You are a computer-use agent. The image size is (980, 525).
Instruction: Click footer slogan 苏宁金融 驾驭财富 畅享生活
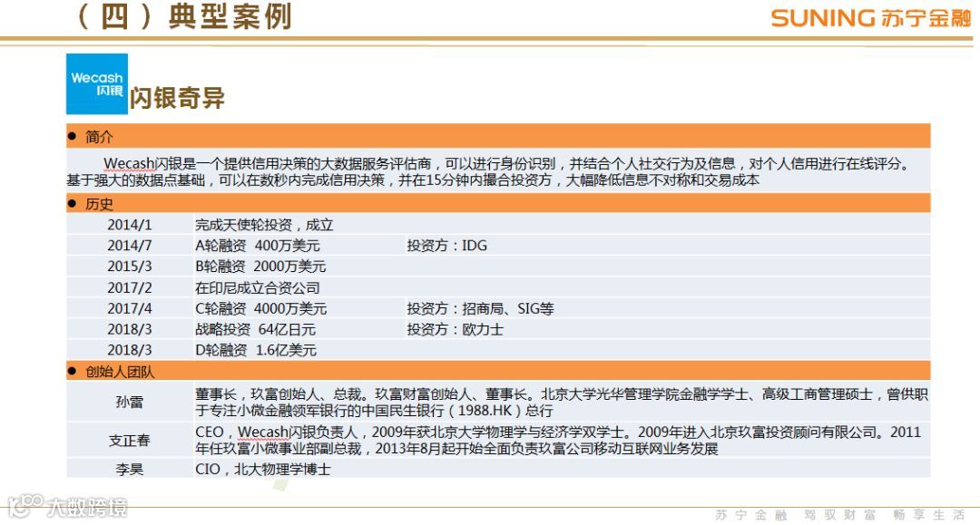(x=840, y=515)
